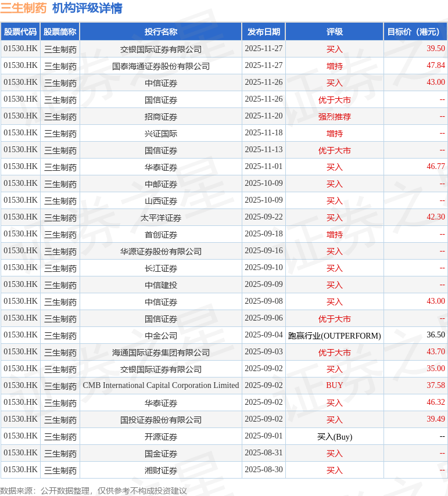Click 招商证券 broker name
This screenshot has height=496, width=448.
(161, 117)
